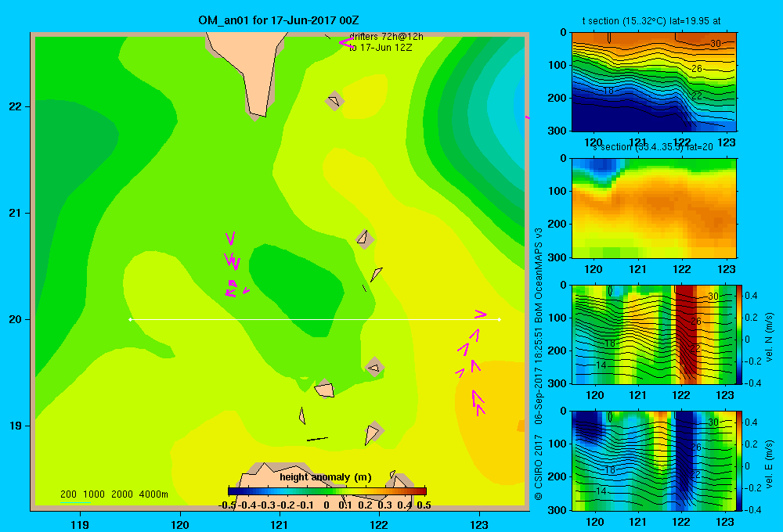Click the lowest drifter arrow near 19 latitude

click(x=481, y=410)
